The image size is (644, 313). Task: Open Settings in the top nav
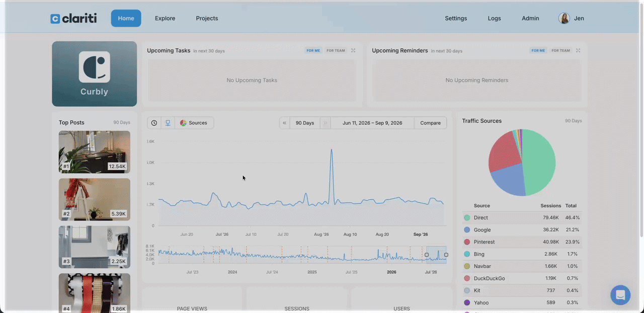pyautogui.click(x=456, y=18)
